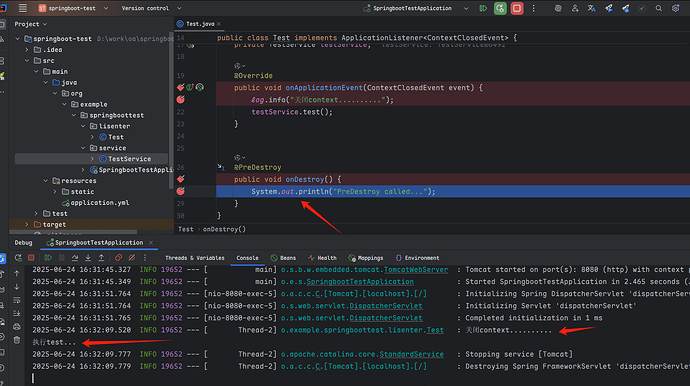This screenshot has width=690, height=386.
Task: Click the Step Over debug icon
Action: 75,257
